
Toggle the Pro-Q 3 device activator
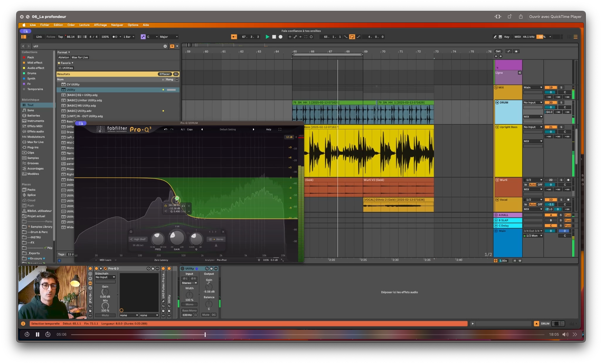(x=96, y=269)
